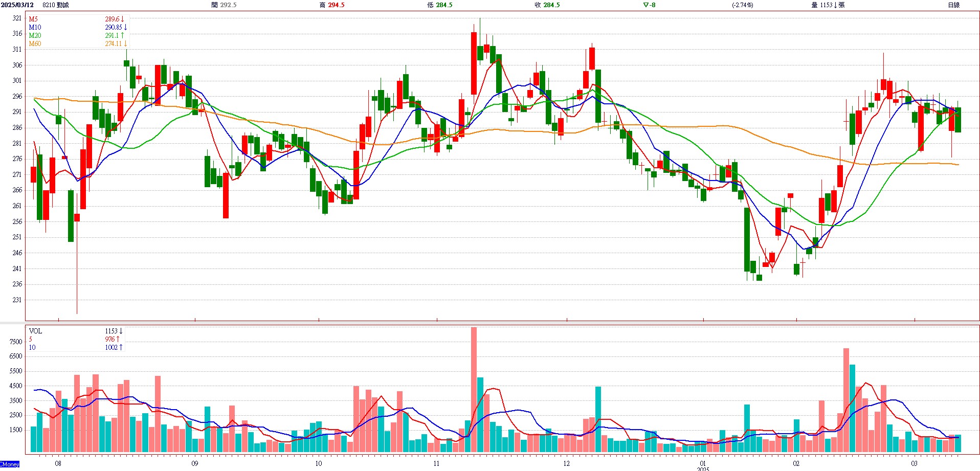Click the M10 moving average label
Image resolution: width=980 pixels, height=471 pixels.
[x=35, y=27]
